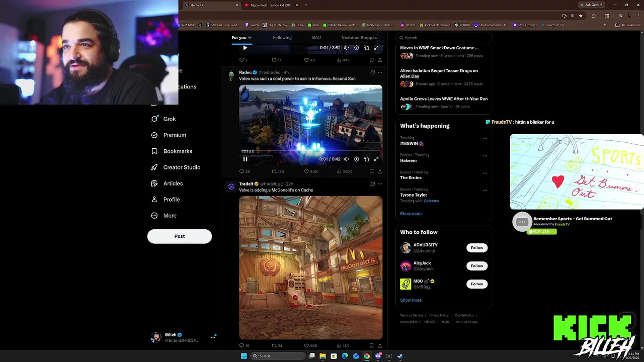Pause Radec's playing video
This screenshot has width=644, height=362.
click(x=245, y=159)
